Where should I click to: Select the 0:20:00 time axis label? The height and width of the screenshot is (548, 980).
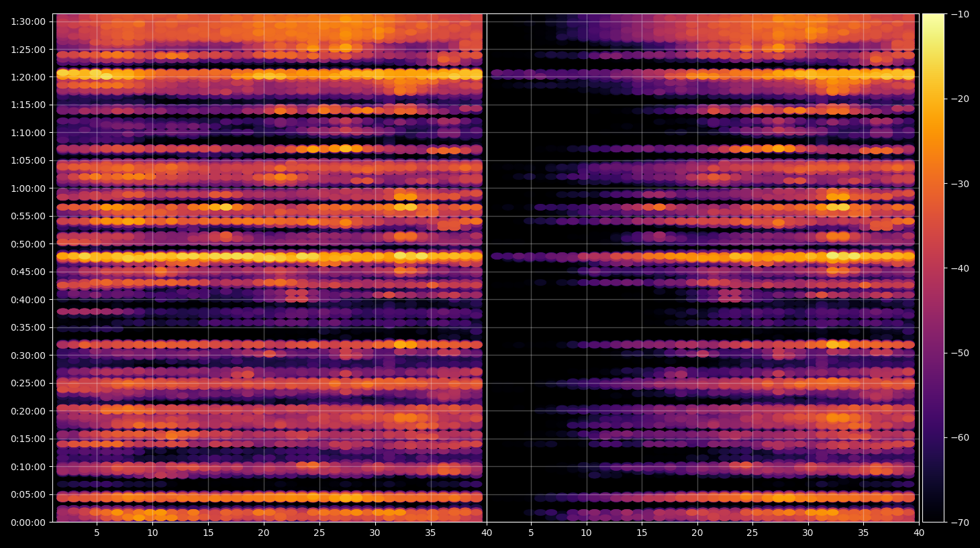[28, 411]
